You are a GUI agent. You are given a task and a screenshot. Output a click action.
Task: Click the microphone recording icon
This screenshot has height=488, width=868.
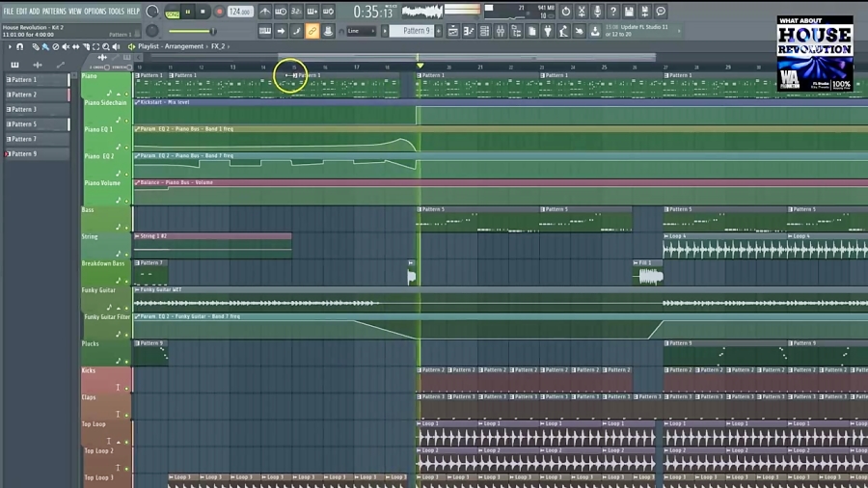tap(596, 12)
